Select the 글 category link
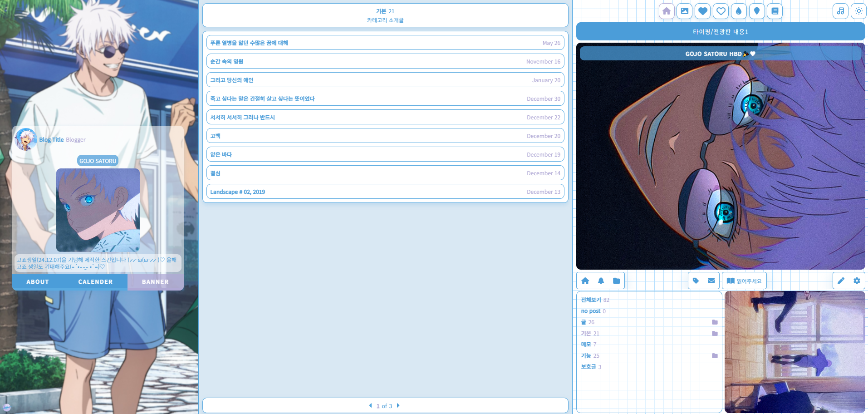Image resolution: width=868 pixels, height=414 pixels. 584,322
